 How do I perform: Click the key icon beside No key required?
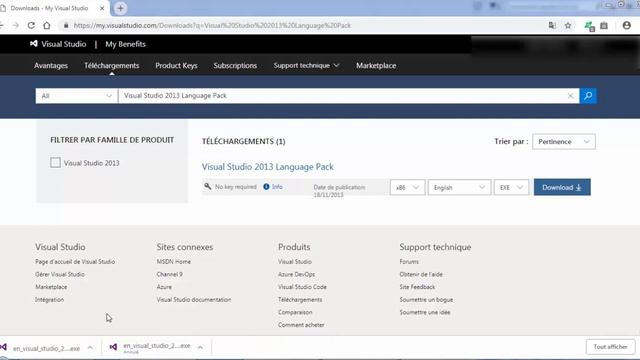click(208, 187)
